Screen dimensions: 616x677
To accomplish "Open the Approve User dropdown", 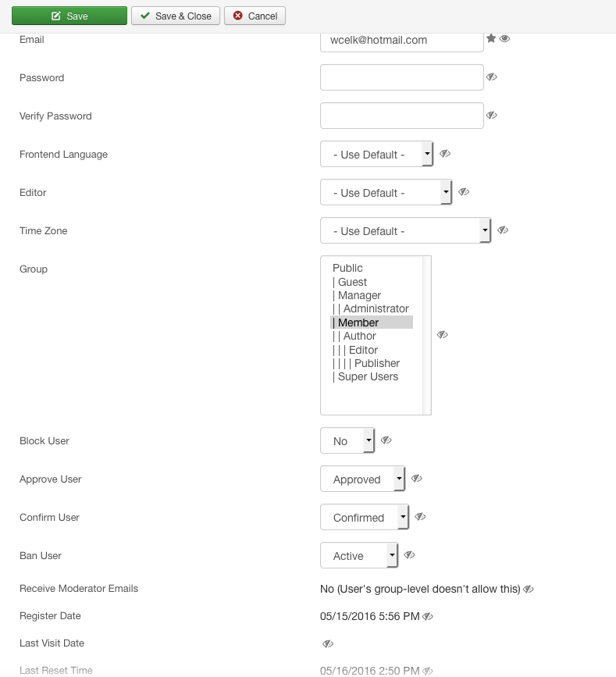I will (362, 479).
